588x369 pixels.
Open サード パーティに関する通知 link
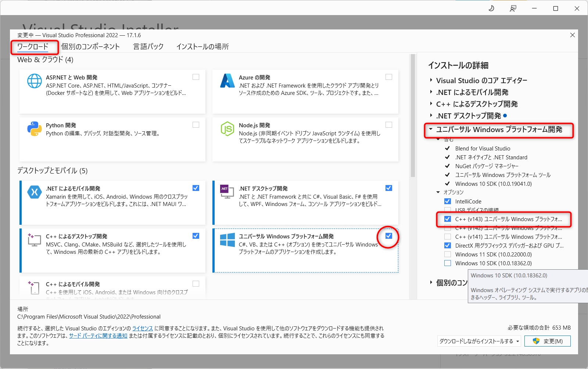[98, 336]
